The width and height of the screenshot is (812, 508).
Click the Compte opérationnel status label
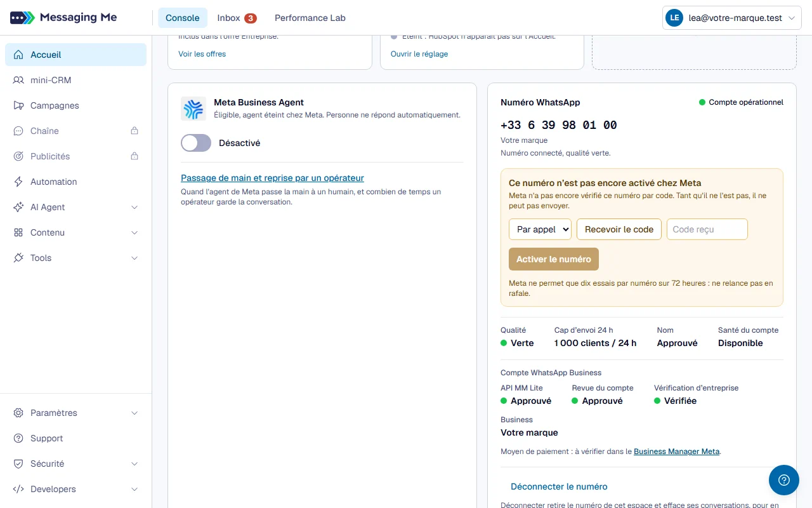(741, 102)
